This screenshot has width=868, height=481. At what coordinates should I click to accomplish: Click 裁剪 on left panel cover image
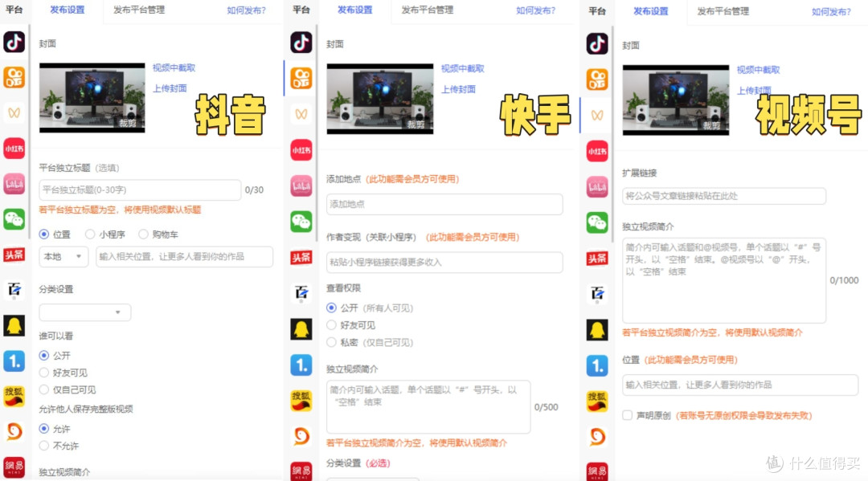click(127, 123)
